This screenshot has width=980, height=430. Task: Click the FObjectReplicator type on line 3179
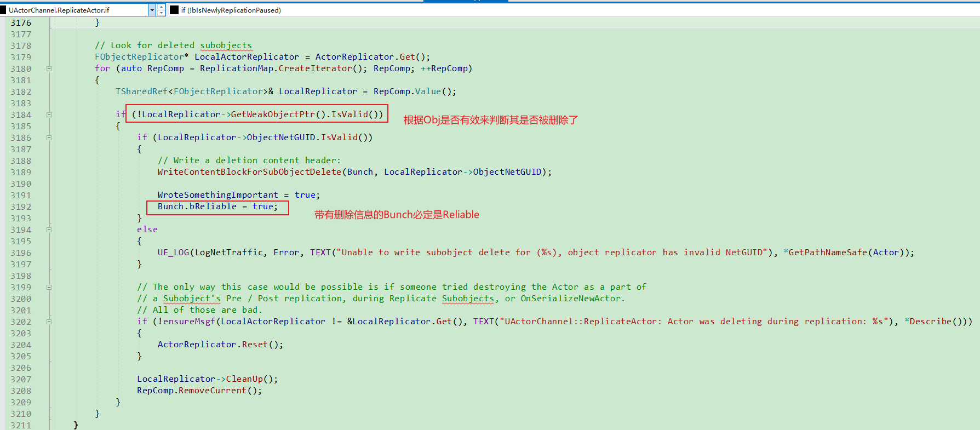pos(139,57)
